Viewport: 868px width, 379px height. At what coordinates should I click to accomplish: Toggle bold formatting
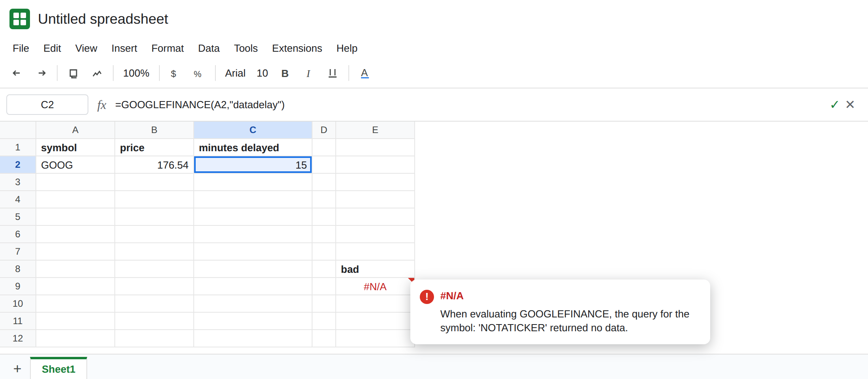click(x=285, y=73)
